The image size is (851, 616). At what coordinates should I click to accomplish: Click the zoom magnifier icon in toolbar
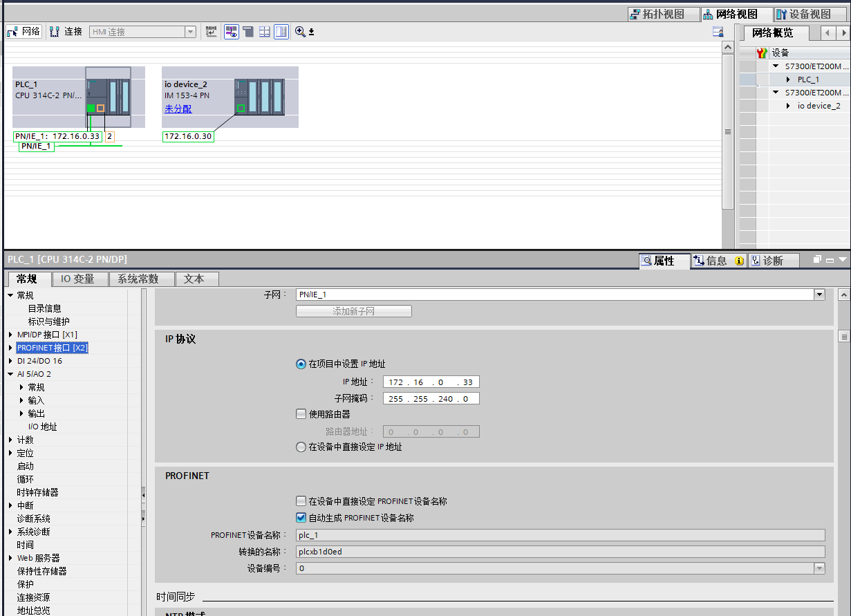click(300, 32)
